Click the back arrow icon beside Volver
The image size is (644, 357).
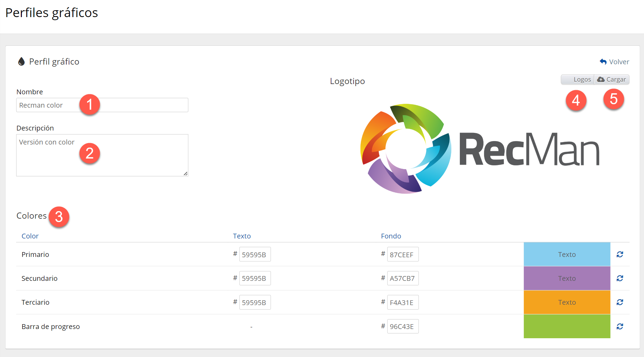(603, 62)
